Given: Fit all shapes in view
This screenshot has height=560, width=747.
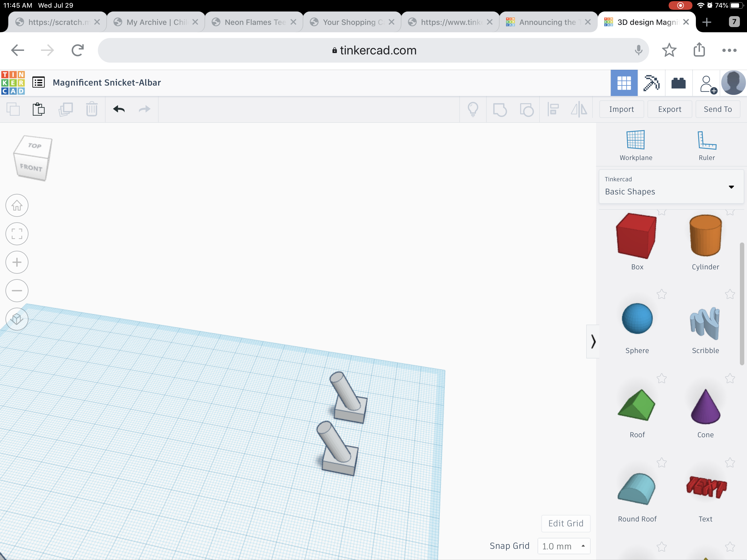Looking at the screenshot, I should [x=17, y=234].
